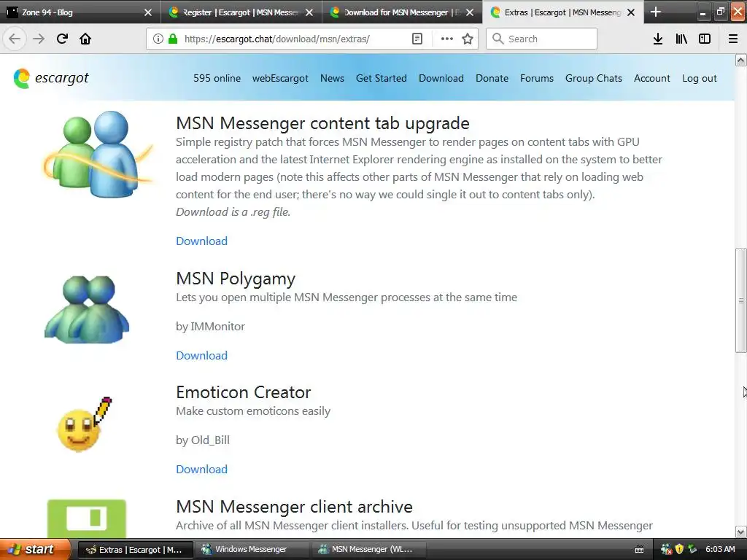Image resolution: width=747 pixels, height=560 pixels.
Task: Download the content tab upgrade patch
Action: [x=201, y=241]
